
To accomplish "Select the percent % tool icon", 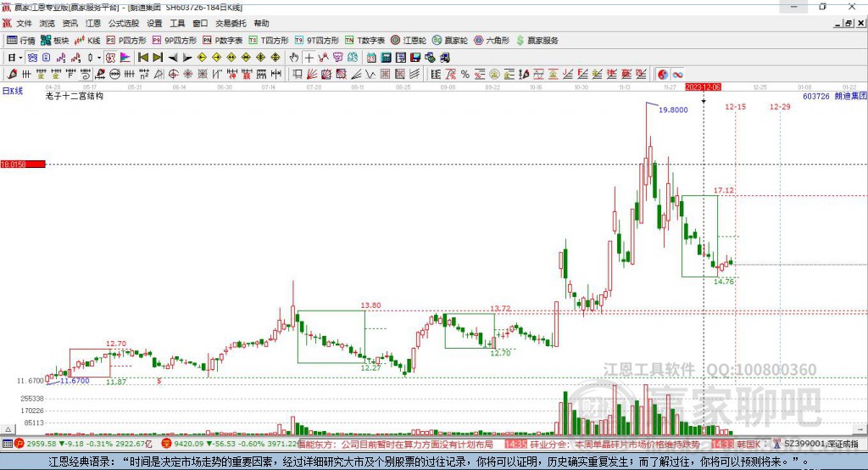I will (465, 75).
